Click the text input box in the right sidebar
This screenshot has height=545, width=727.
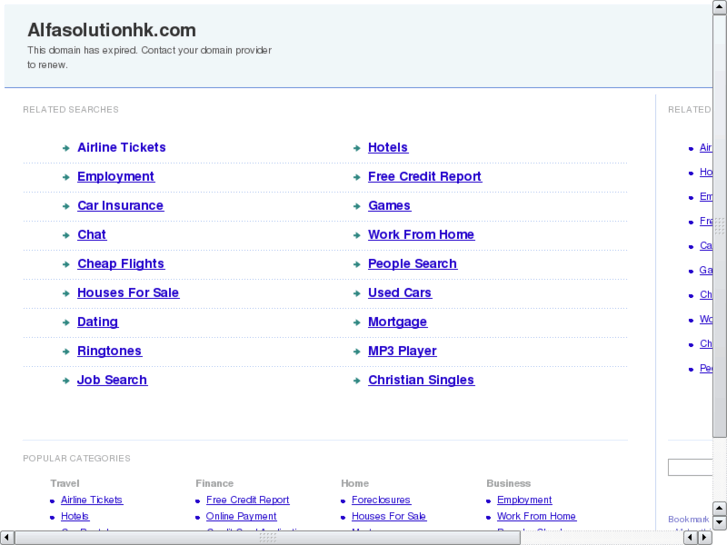point(690,467)
